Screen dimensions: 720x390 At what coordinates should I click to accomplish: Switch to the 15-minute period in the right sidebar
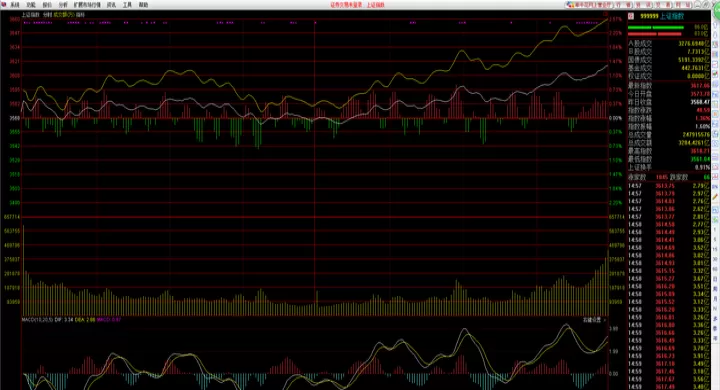click(x=715, y=249)
